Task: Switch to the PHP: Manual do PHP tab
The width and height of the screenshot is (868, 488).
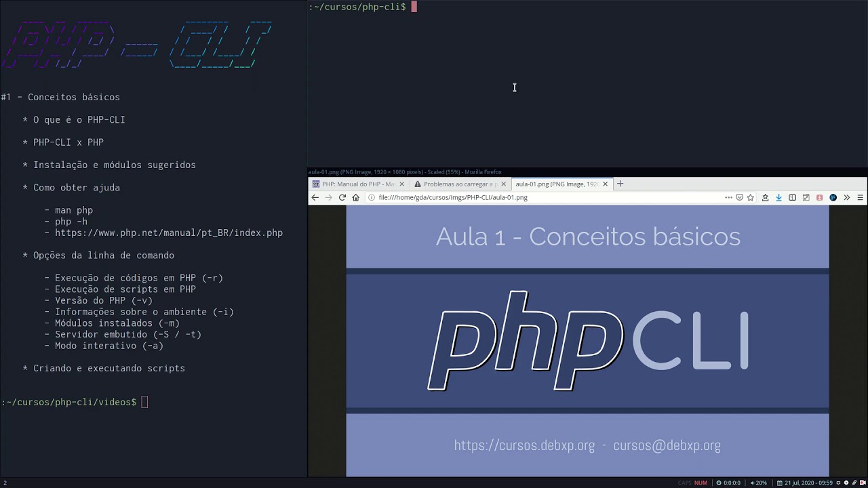Action: (x=358, y=184)
